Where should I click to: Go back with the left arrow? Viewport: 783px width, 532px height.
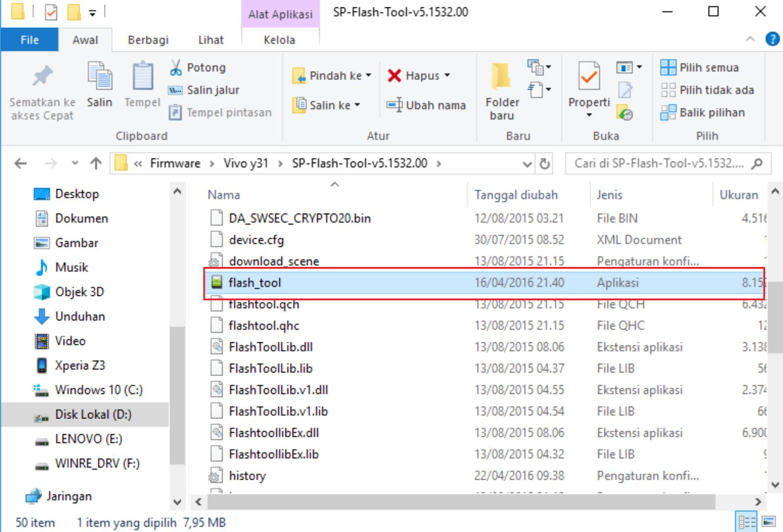(x=21, y=163)
